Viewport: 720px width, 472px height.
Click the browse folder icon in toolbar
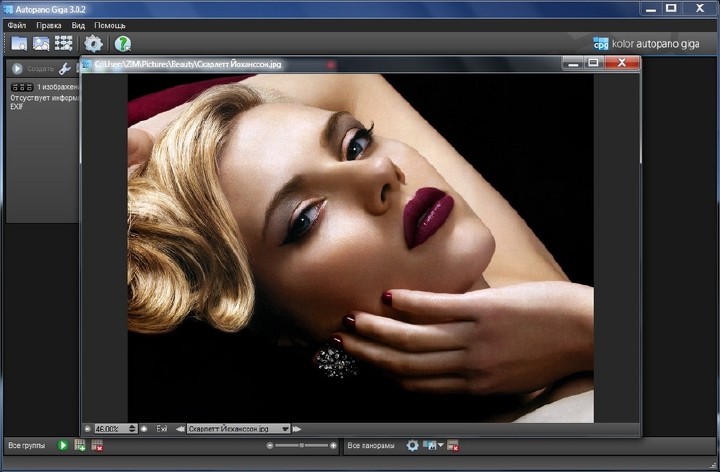point(19,43)
